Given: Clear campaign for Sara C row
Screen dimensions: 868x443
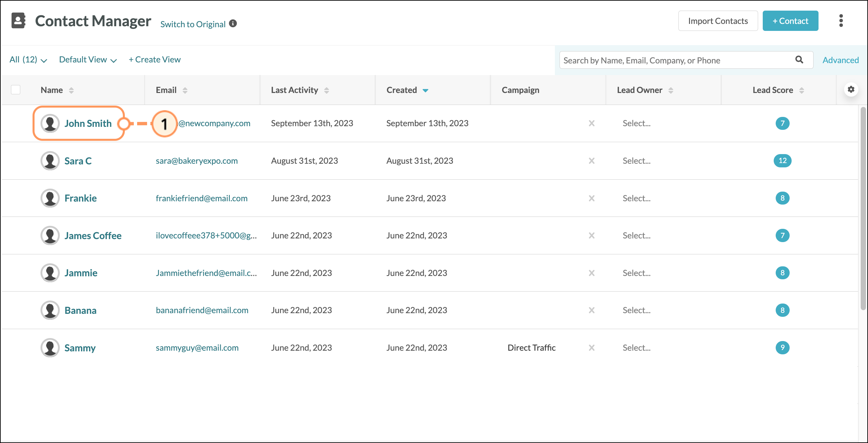Looking at the screenshot, I should [x=592, y=161].
